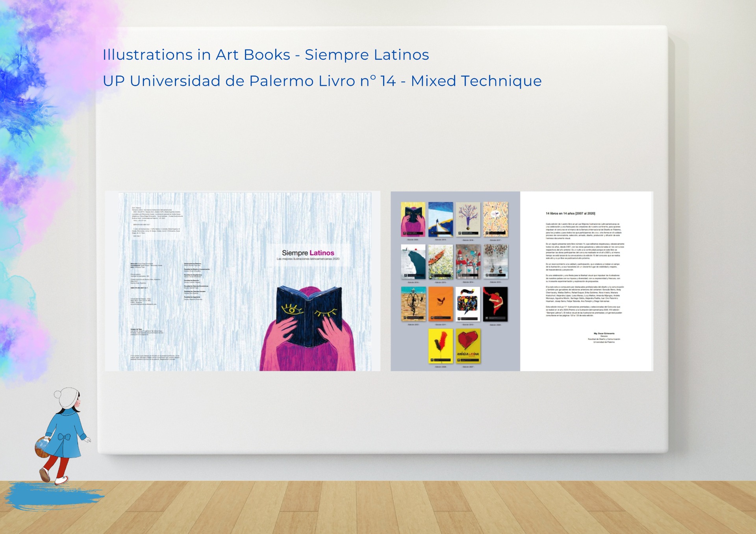Select the yellow Edición 2008 feather cover
The image size is (756, 534).
click(x=441, y=346)
